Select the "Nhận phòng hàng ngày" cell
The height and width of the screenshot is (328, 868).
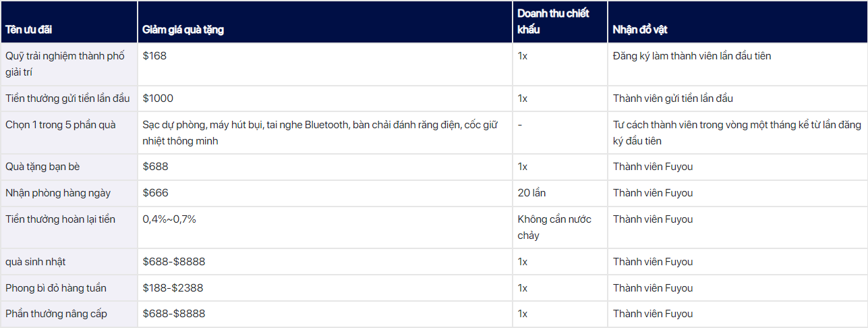click(58, 193)
